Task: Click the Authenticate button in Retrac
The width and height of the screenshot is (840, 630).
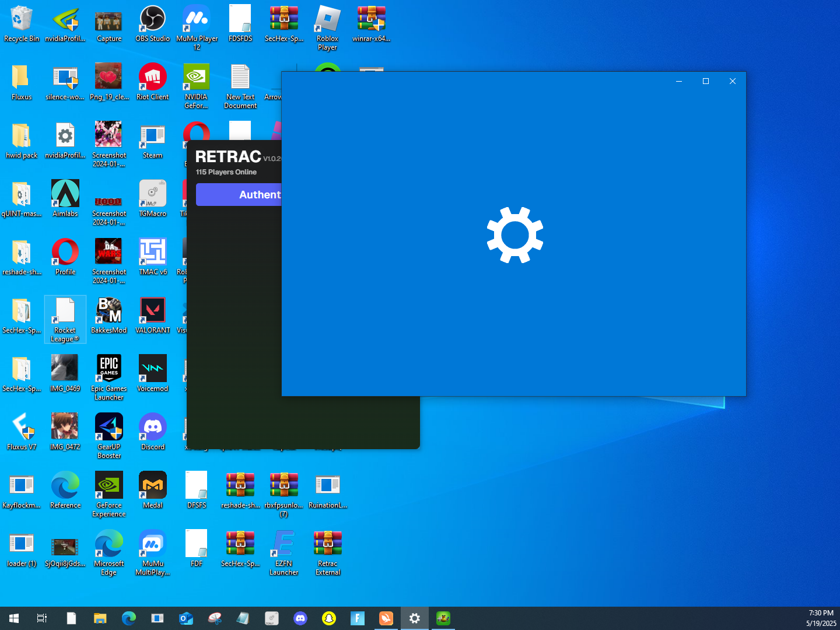Action: (x=239, y=195)
